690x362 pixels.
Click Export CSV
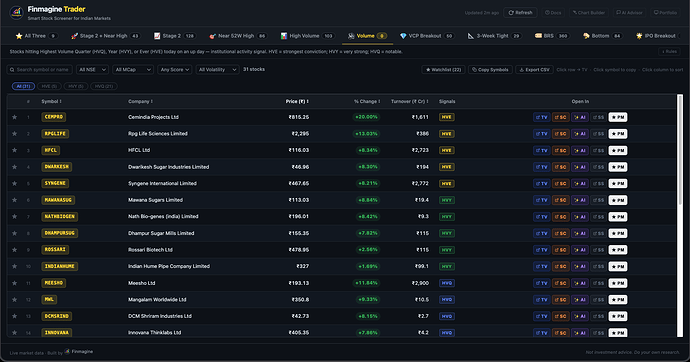pos(535,69)
